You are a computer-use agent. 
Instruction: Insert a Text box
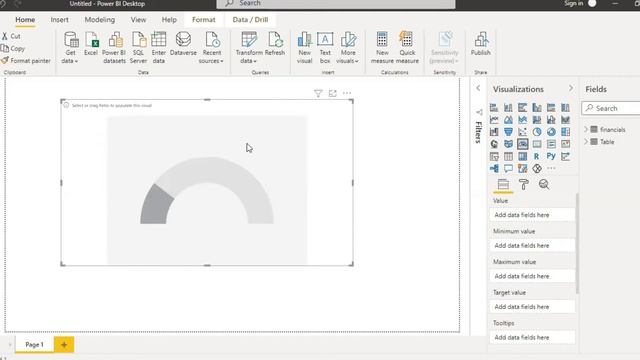[325, 48]
